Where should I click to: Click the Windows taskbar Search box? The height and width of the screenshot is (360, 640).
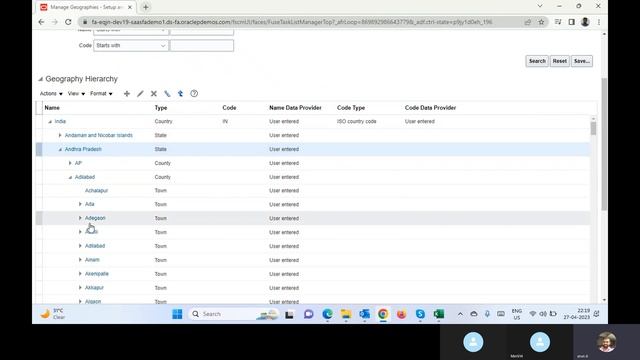point(233,314)
